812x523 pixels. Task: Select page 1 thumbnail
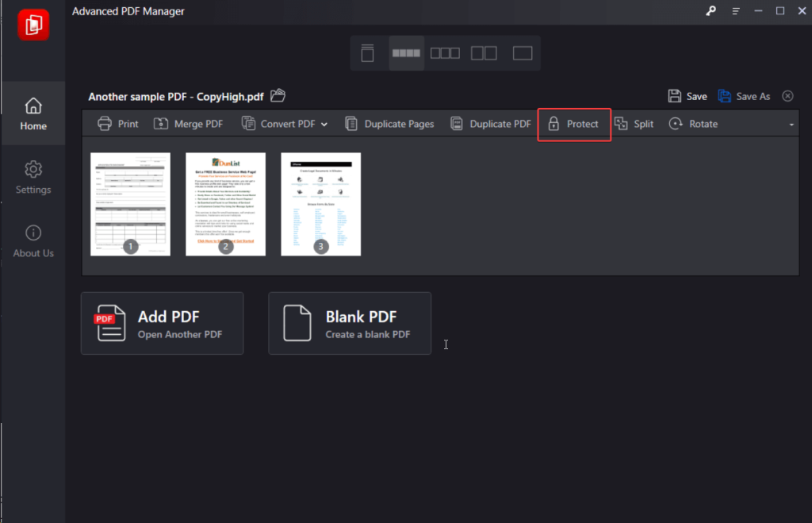pyautogui.click(x=131, y=204)
